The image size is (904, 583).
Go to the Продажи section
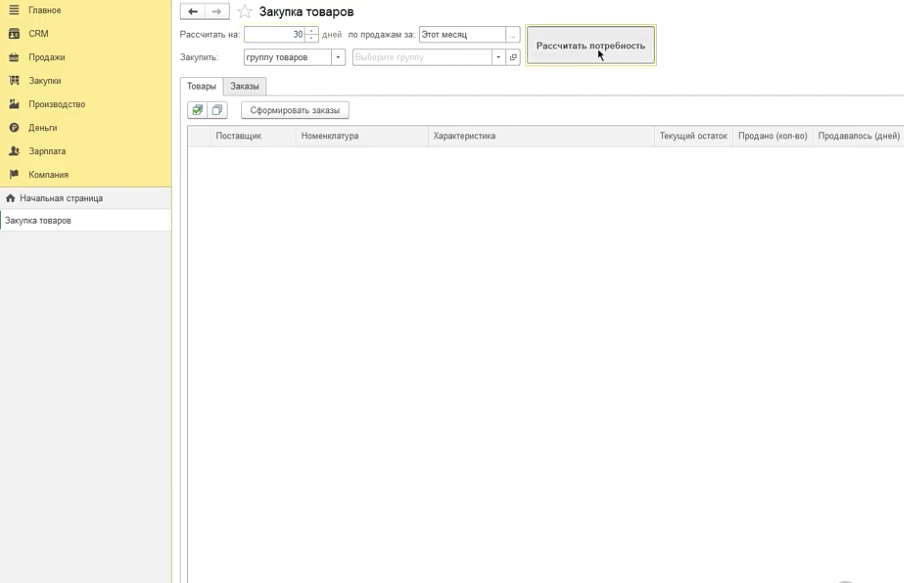click(x=46, y=57)
